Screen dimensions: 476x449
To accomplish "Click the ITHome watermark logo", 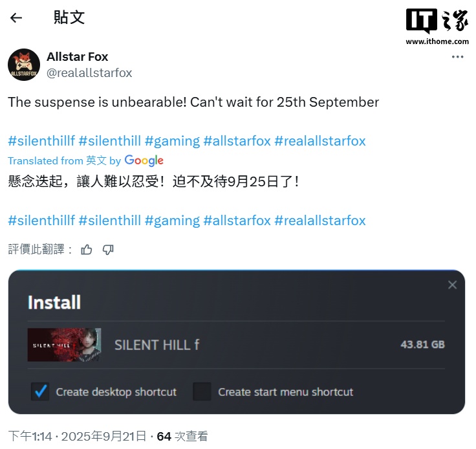I will click(x=437, y=27).
